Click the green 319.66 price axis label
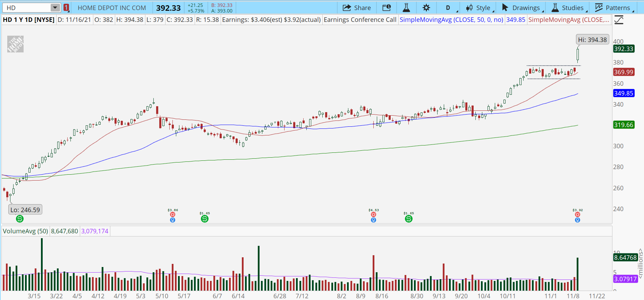 click(624, 125)
